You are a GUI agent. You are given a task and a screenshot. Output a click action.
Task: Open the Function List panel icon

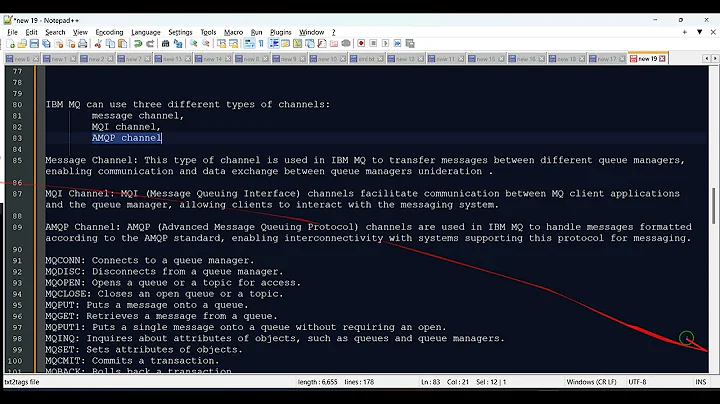coord(322,44)
